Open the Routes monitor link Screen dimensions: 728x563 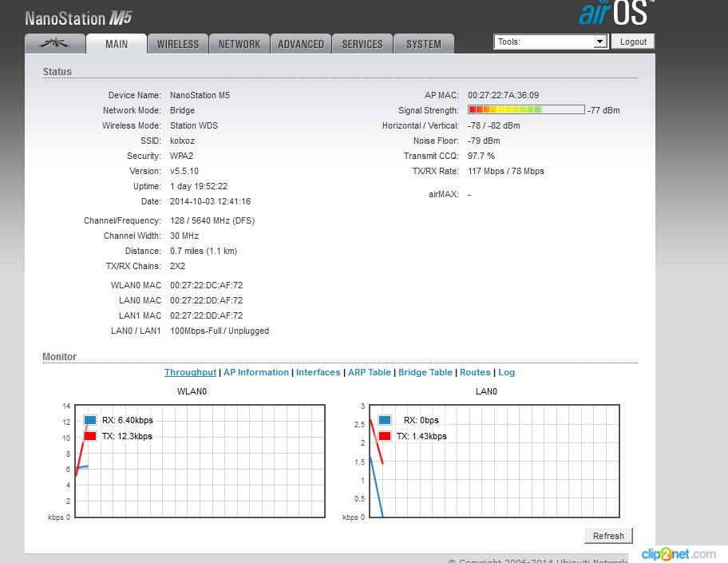475,372
